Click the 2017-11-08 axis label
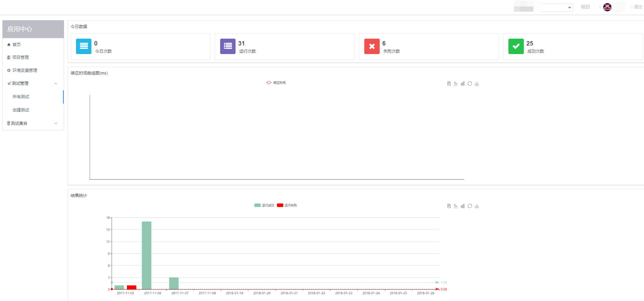This screenshot has width=644, height=301. coord(207,293)
